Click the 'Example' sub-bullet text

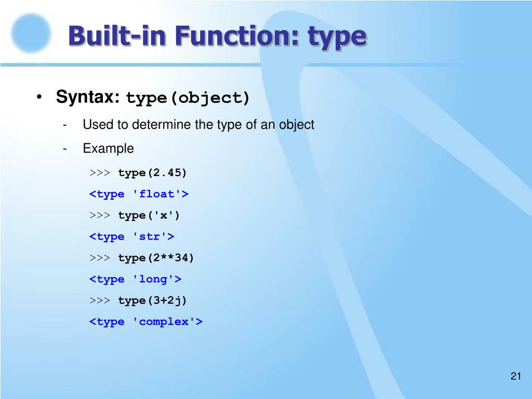coord(108,149)
